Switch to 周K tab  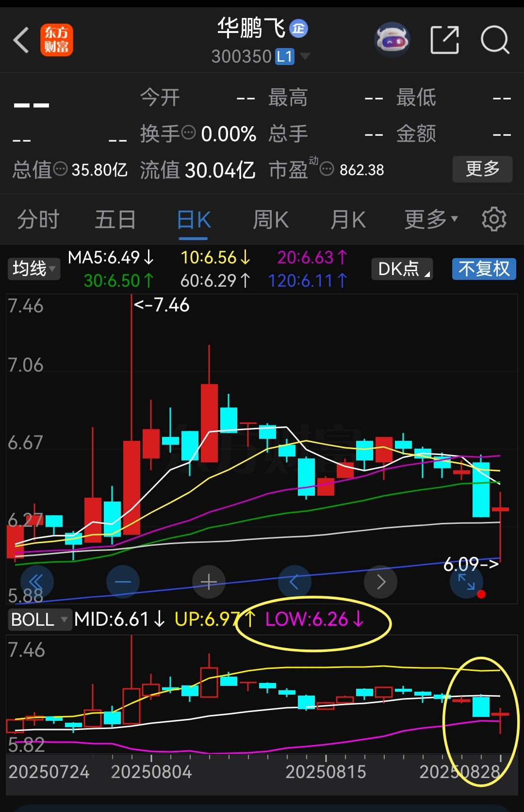tap(271, 220)
